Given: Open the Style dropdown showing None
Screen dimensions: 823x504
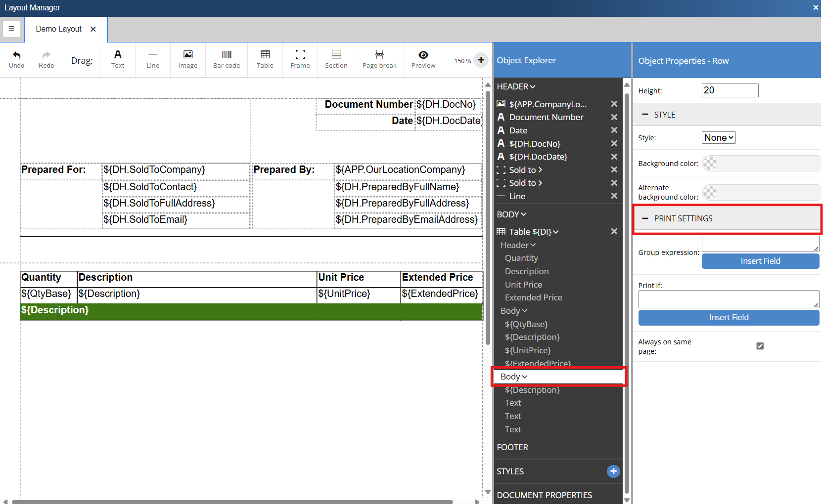Looking at the screenshot, I should 719,138.
